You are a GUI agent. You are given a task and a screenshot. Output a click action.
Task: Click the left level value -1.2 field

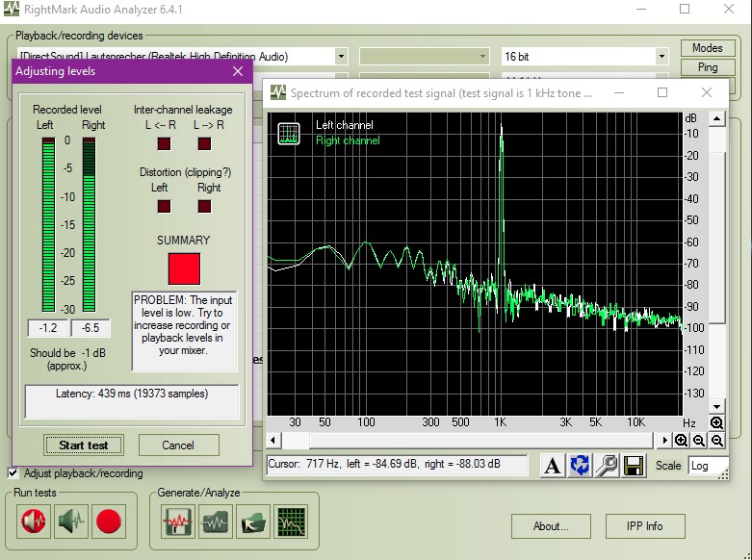pyautogui.click(x=47, y=328)
